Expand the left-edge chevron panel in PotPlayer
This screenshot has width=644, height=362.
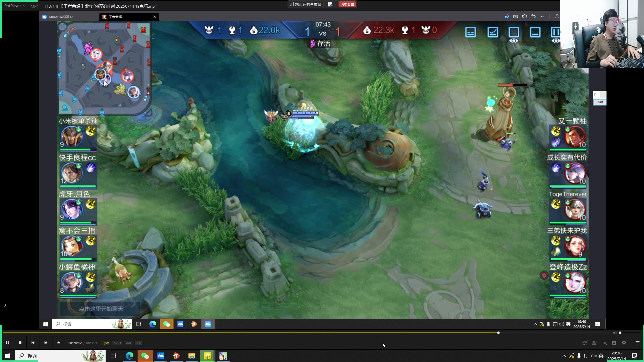tap(5, 305)
